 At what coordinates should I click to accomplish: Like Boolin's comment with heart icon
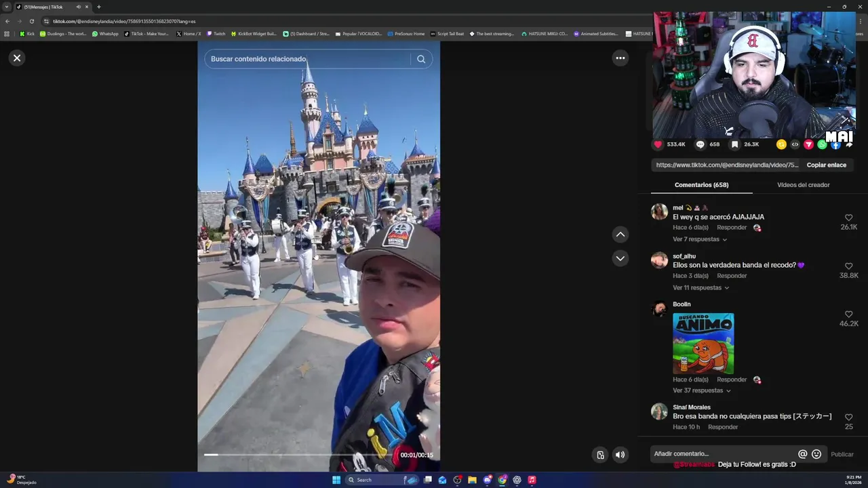pos(848,314)
